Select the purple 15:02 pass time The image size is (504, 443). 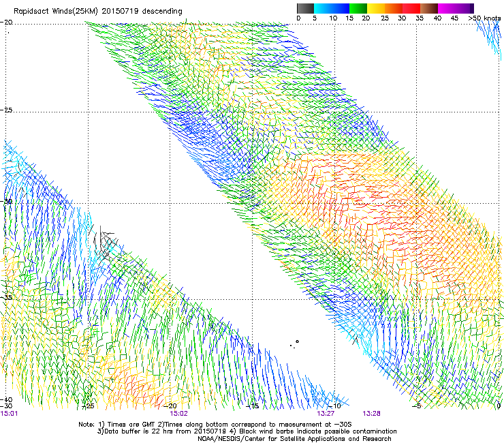pyautogui.click(x=178, y=414)
